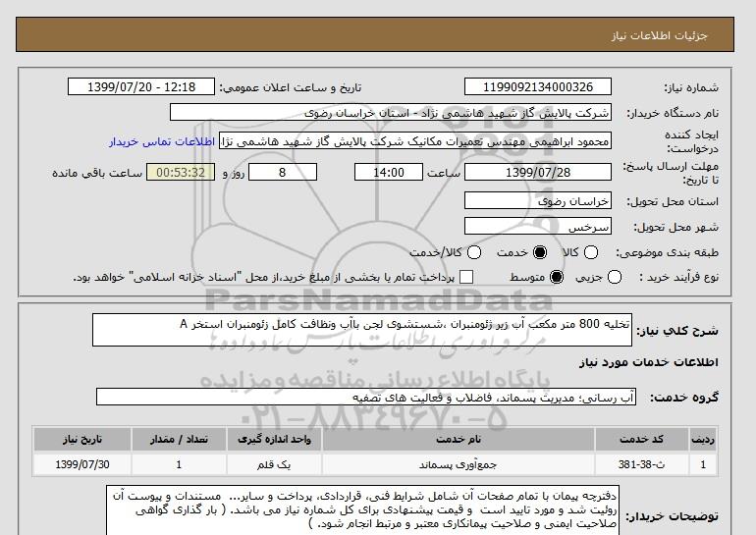Click the ساعت باقی مانده label
Viewport: 756px width, 535px height.
click(97, 173)
